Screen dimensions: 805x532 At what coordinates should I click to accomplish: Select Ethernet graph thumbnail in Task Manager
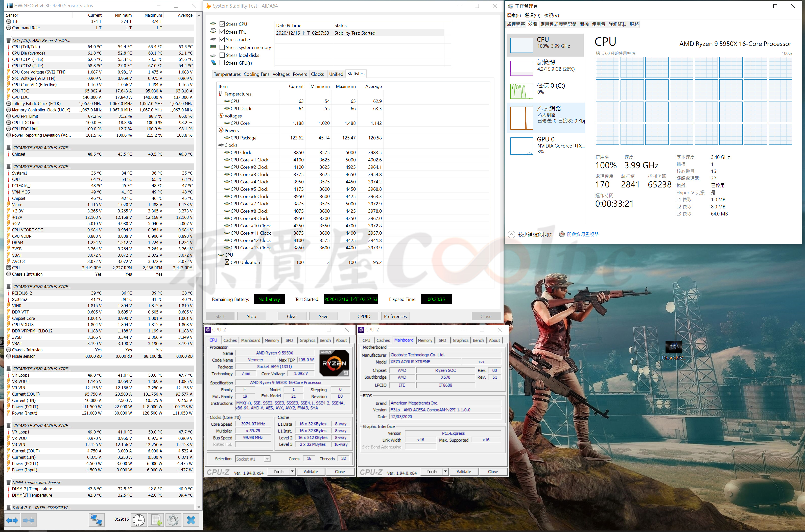click(521, 118)
